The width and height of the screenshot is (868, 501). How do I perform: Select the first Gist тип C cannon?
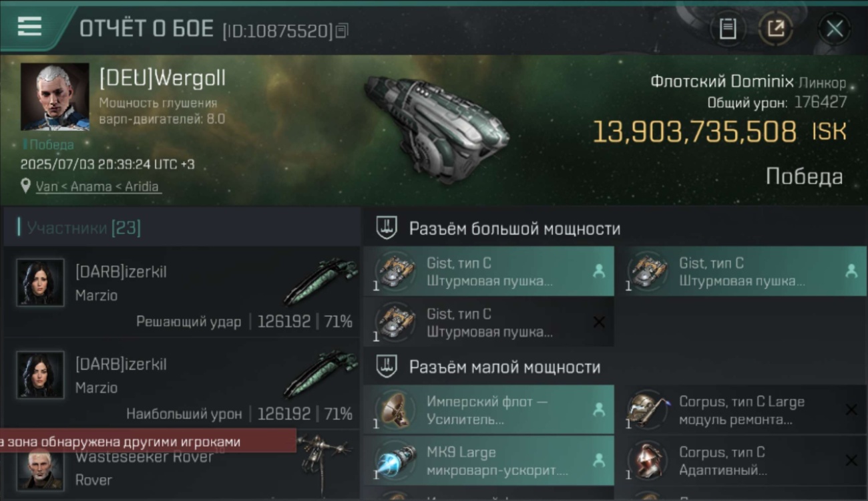click(x=489, y=271)
